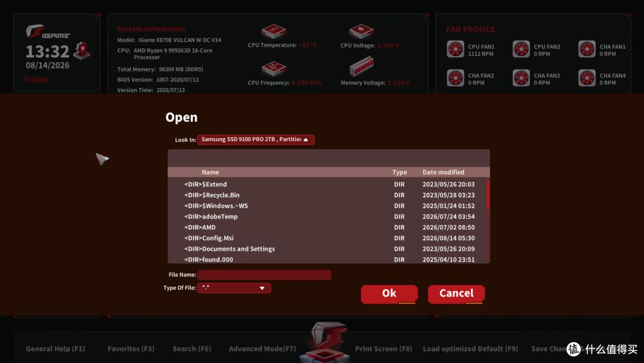Screen dimensions: 644x363
Task: Open Favorites (F3)
Action: click(131, 349)
